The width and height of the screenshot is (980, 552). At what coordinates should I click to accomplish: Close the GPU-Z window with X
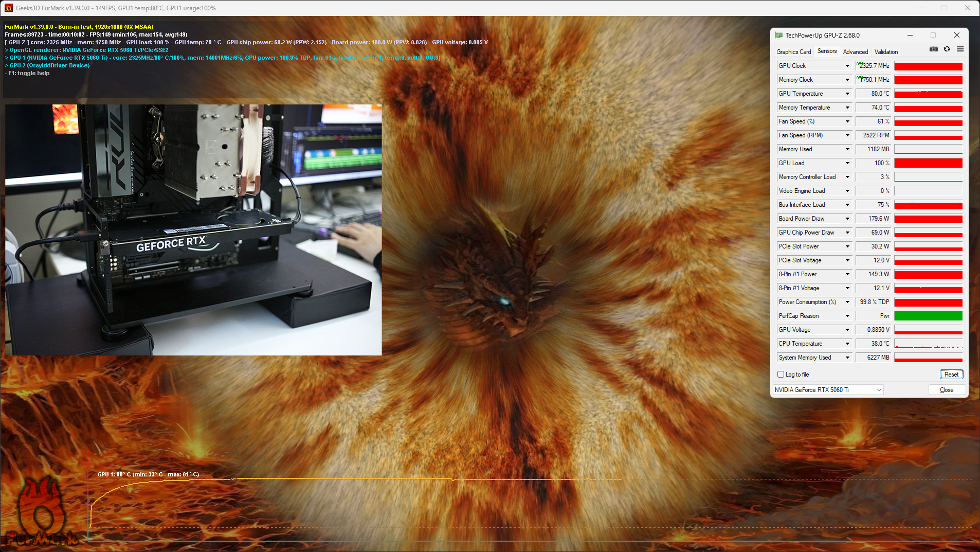(956, 35)
